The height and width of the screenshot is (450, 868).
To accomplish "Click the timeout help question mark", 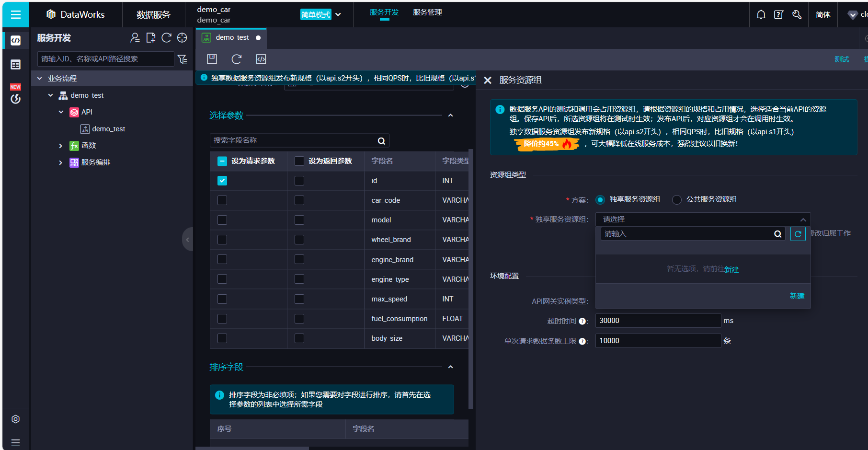I will pos(582,322).
